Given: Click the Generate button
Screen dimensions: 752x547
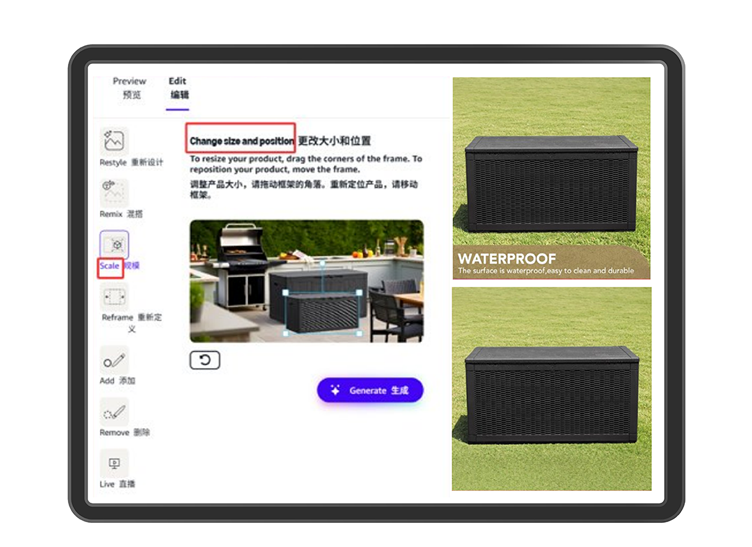Looking at the screenshot, I should tap(370, 390).
